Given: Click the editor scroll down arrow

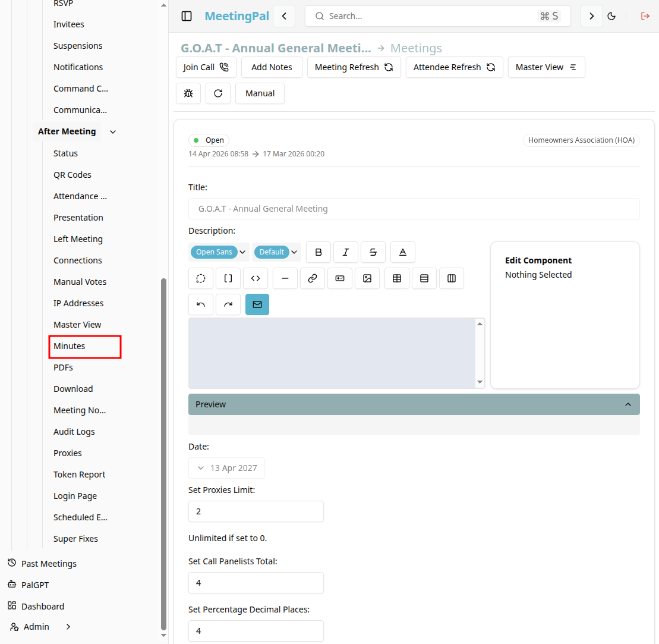Looking at the screenshot, I should pyautogui.click(x=480, y=382).
